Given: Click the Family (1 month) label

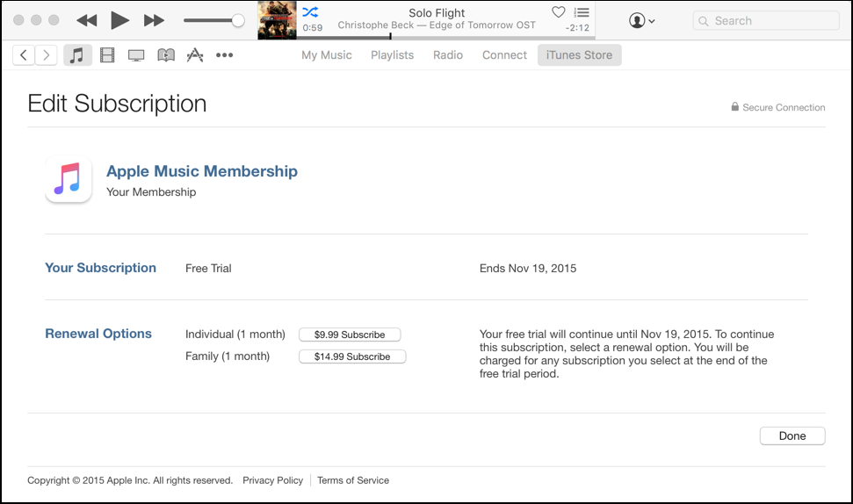Looking at the screenshot, I should click(228, 356).
